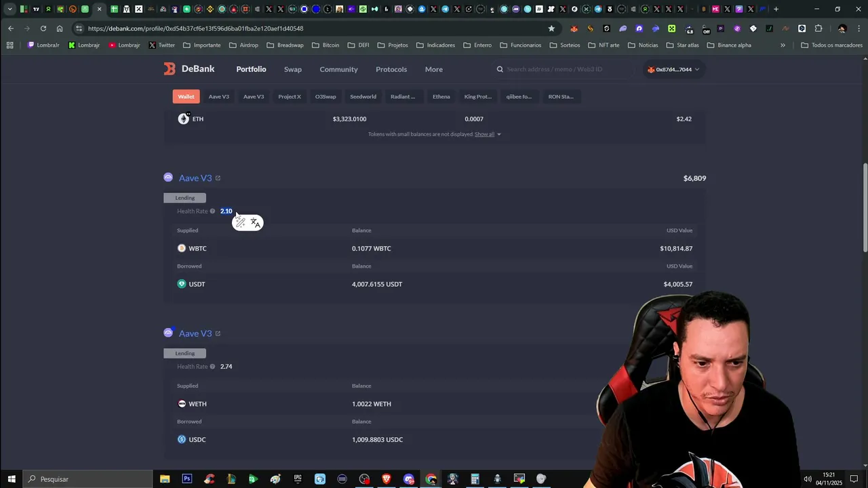This screenshot has height=488, width=868.
Task: Click the USDT token icon
Action: pos(181,284)
